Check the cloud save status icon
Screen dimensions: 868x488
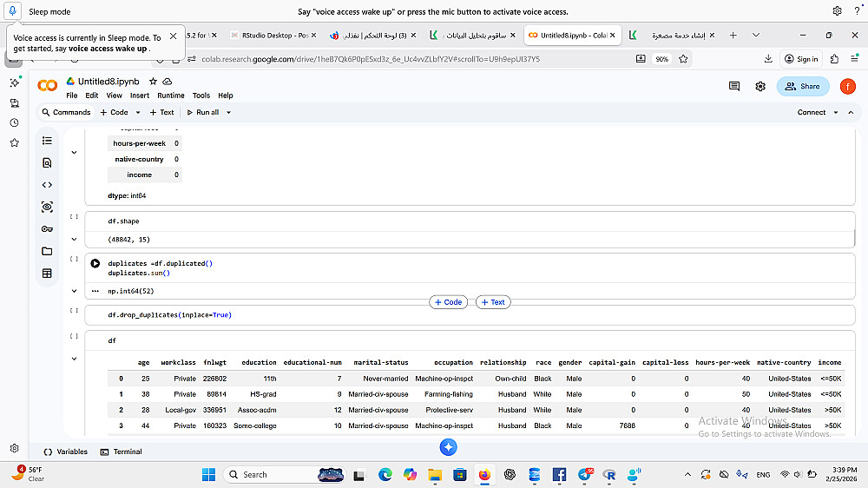point(168,82)
